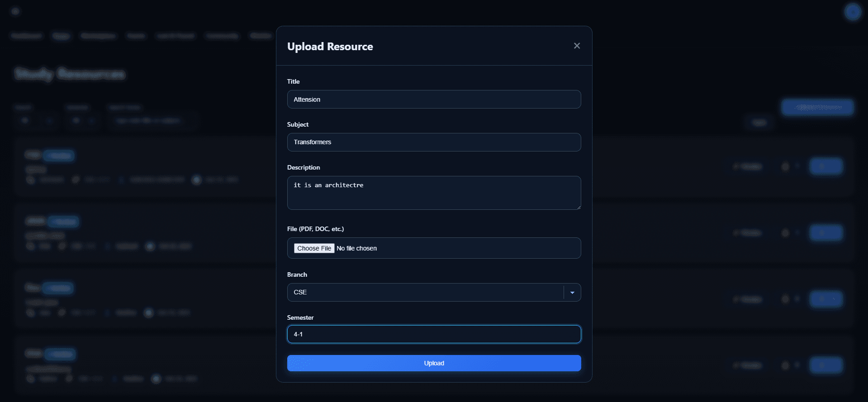This screenshot has width=868, height=402.
Task: Click the Subject field containing Transformers
Action: tap(434, 142)
